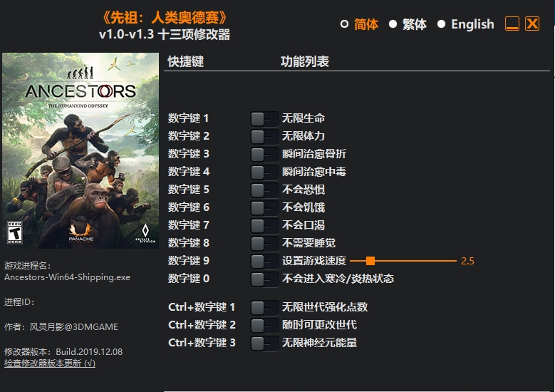Choose English language radio option
Image resolution: width=555 pixels, height=392 pixels.
(x=441, y=24)
